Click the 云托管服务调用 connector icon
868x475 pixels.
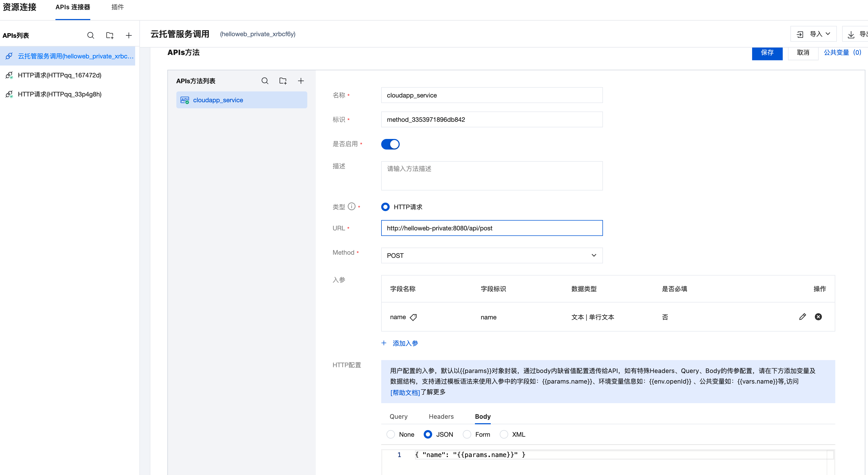[9, 56]
